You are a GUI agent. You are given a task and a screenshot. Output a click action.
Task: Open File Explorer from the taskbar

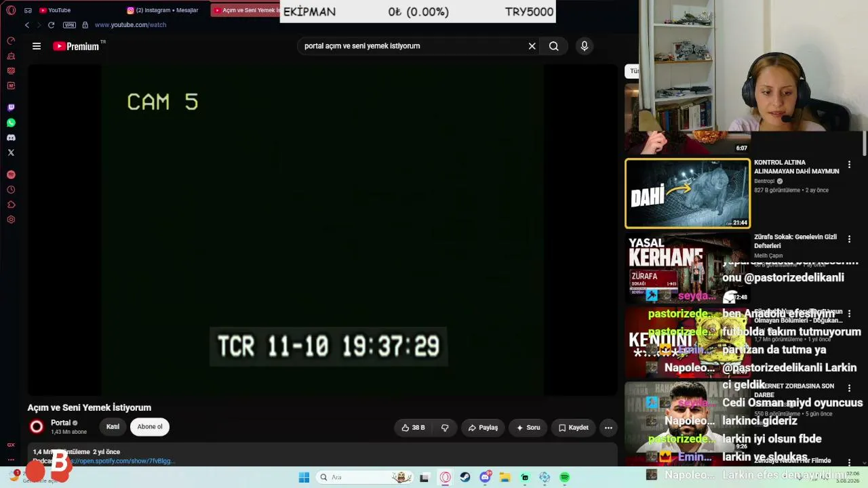pos(505,478)
